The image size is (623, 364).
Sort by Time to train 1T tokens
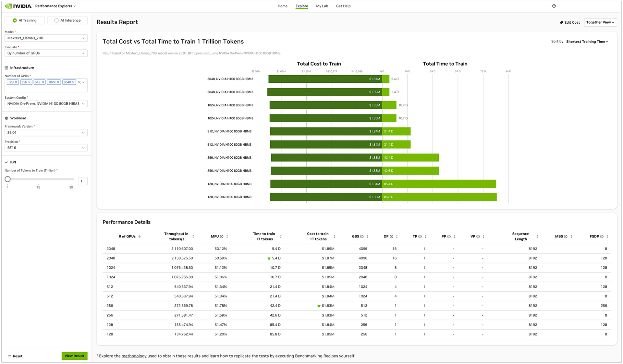281,237
